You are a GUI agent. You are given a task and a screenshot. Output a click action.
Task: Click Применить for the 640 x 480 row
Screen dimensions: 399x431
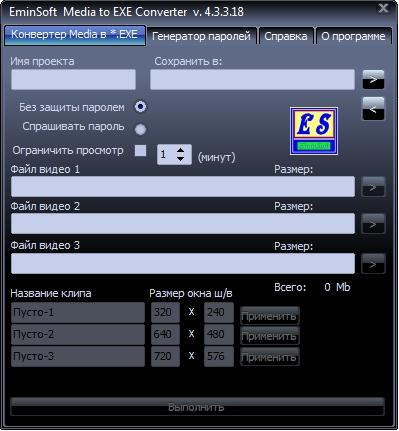[x=270, y=336]
